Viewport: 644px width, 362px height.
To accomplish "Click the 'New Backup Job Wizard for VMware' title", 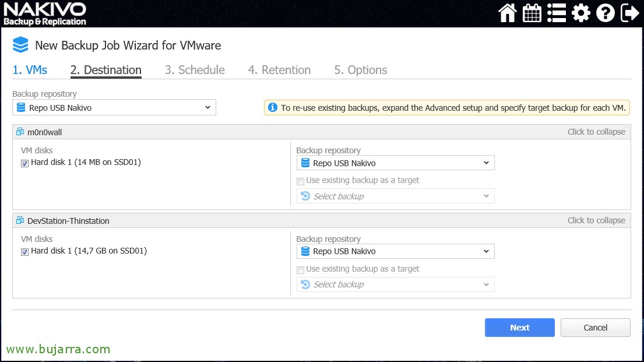I will (x=128, y=45).
